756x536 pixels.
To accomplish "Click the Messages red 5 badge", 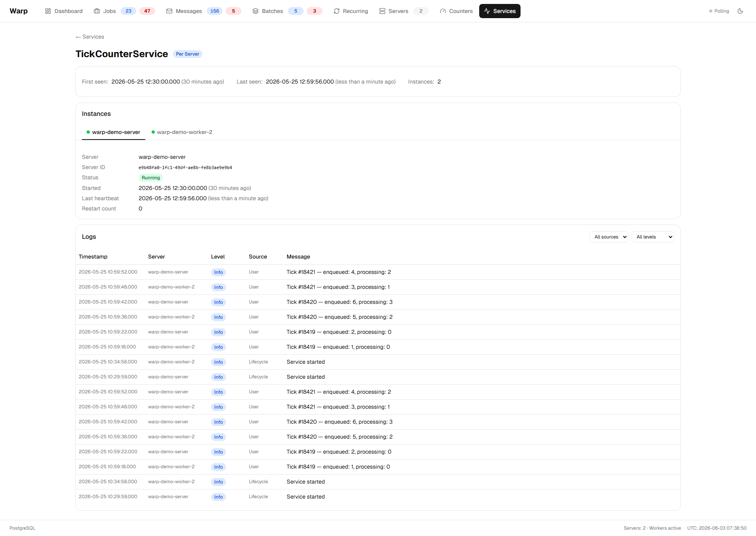I will click(x=233, y=11).
